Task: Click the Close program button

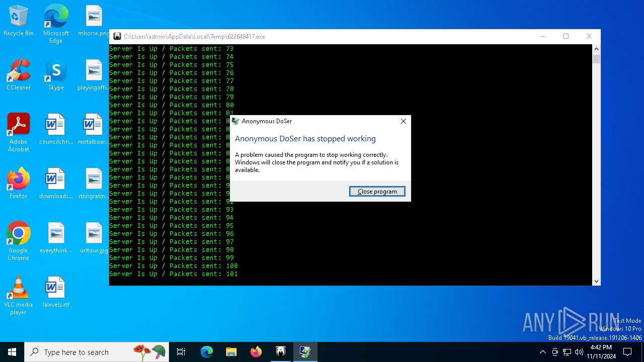Action: pyautogui.click(x=377, y=192)
